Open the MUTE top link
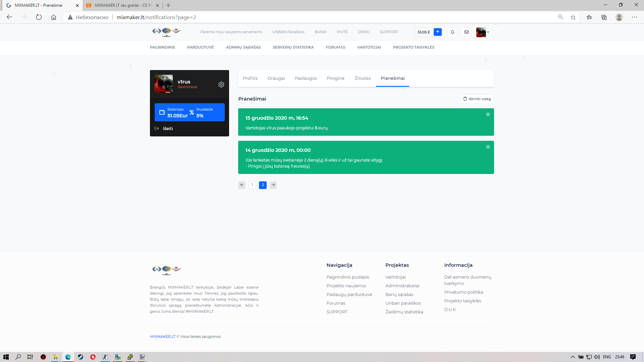Screen dimensions: 644x362 [342, 32]
